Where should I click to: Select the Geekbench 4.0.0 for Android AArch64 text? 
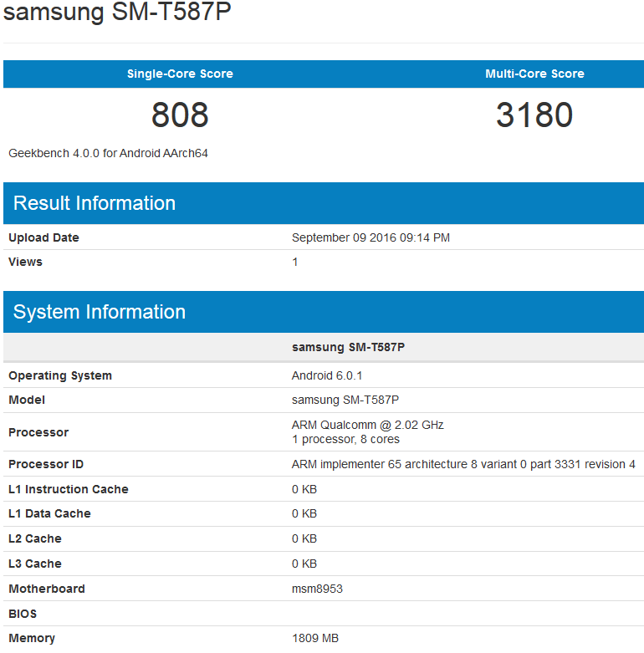pyautogui.click(x=108, y=153)
